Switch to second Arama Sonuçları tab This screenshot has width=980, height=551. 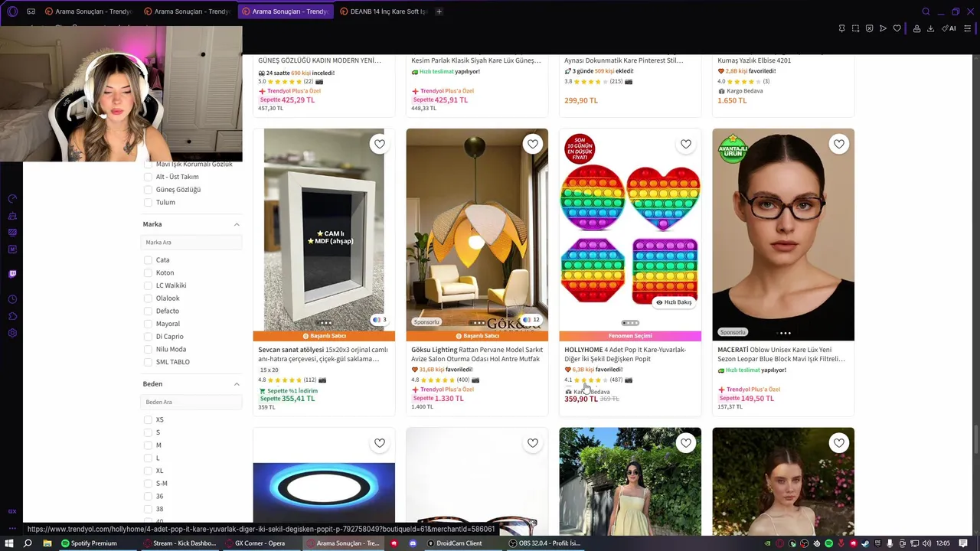point(187,11)
